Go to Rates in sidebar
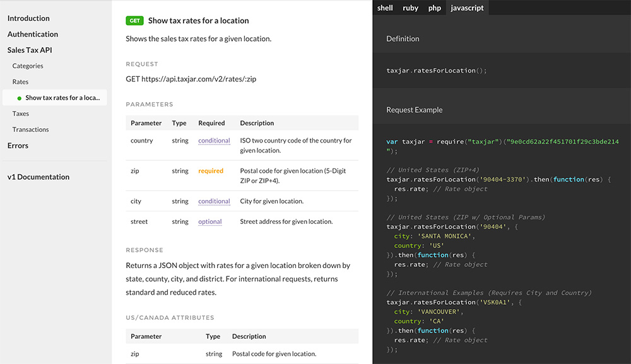631x364 pixels. point(21,81)
